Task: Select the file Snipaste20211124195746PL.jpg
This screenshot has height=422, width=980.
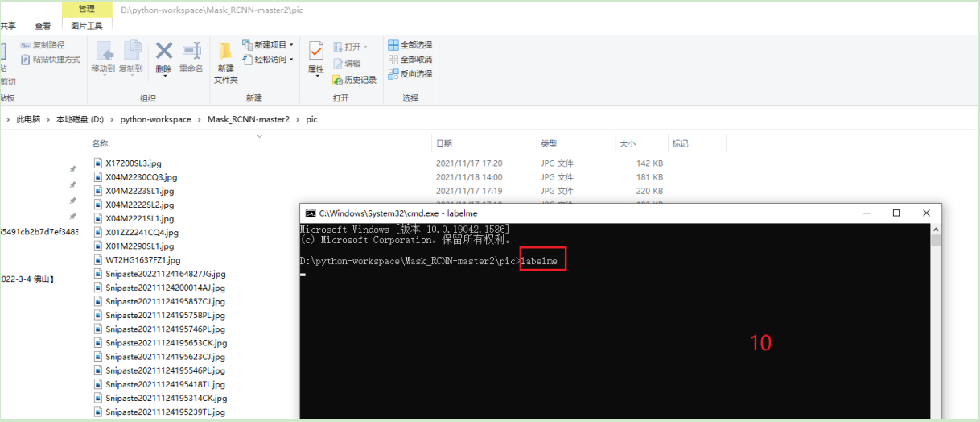Action: pyautogui.click(x=165, y=329)
